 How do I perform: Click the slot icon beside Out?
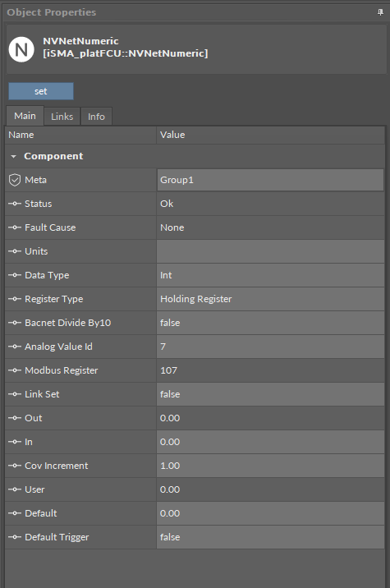tap(15, 418)
